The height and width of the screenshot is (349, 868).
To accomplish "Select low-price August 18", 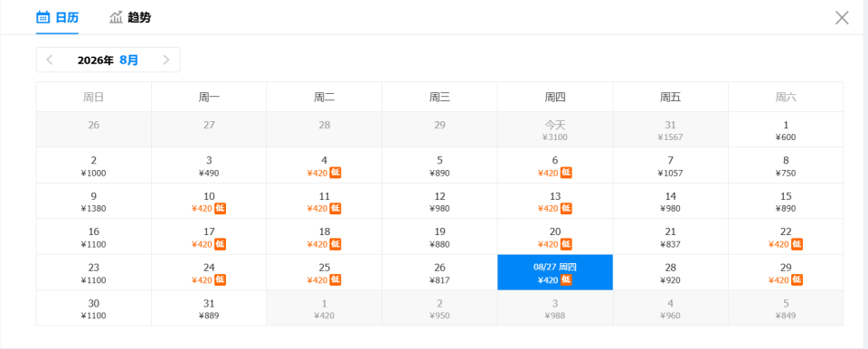I will pyautogui.click(x=324, y=237).
